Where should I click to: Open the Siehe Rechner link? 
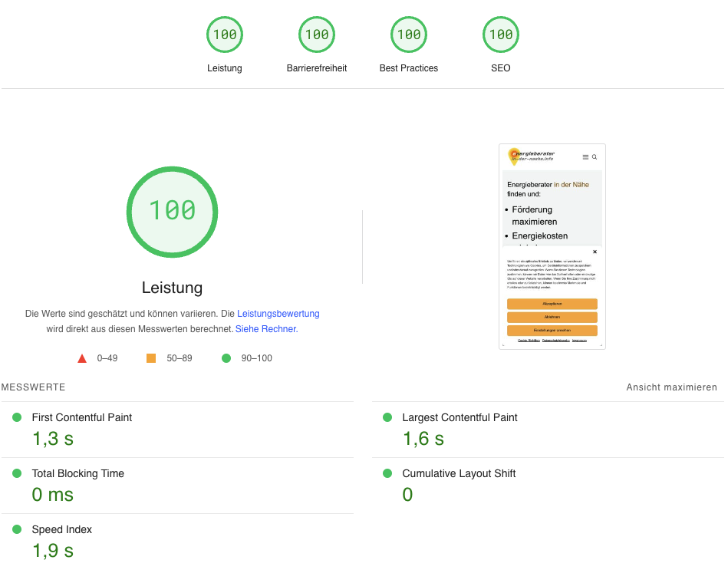[x=265, y=329]
